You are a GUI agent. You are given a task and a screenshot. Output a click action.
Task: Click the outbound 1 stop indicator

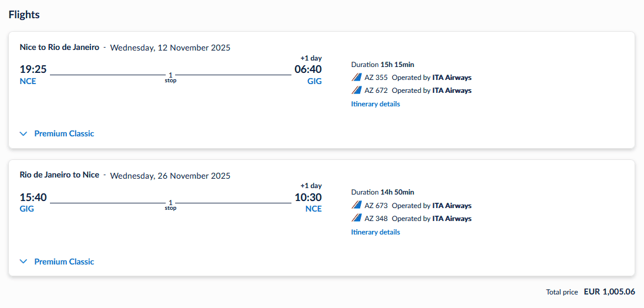[170, 78]
